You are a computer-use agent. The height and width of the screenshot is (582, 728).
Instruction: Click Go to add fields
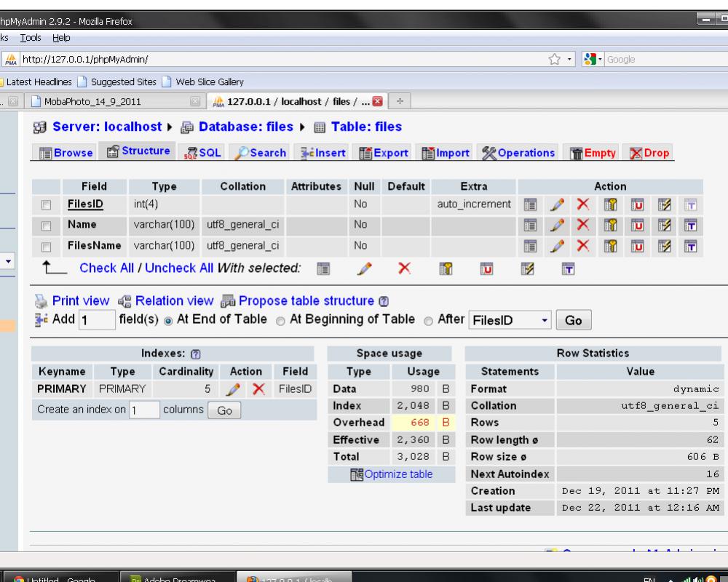(x=574, y=320)
